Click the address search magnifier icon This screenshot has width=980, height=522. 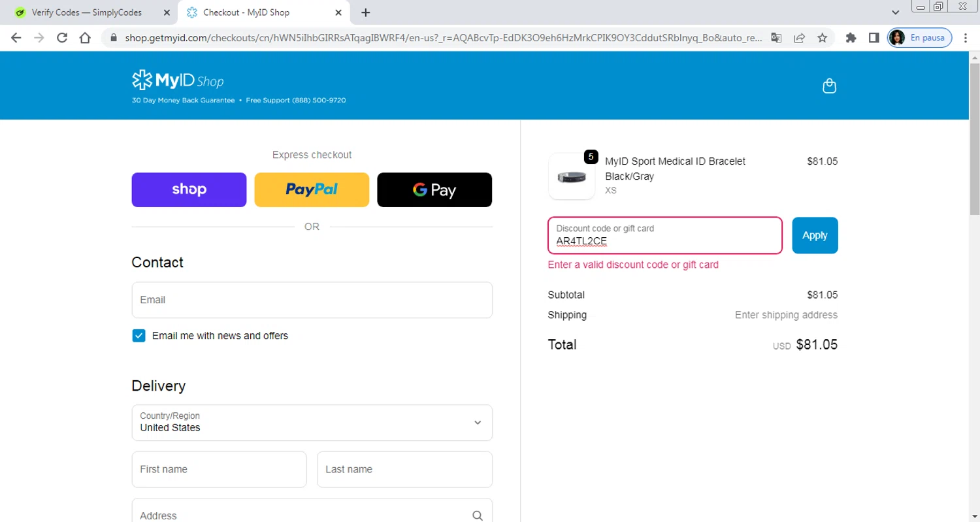478,515
